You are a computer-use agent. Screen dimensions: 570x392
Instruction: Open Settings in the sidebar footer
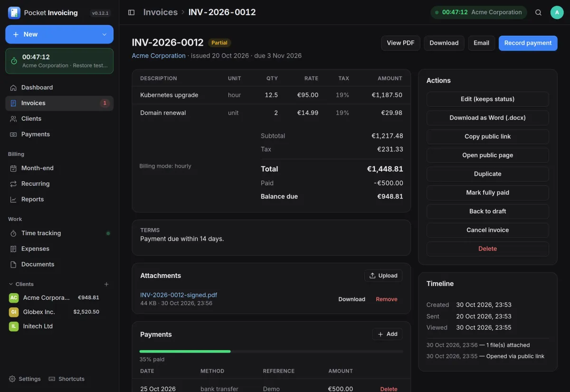pos(25,379)
